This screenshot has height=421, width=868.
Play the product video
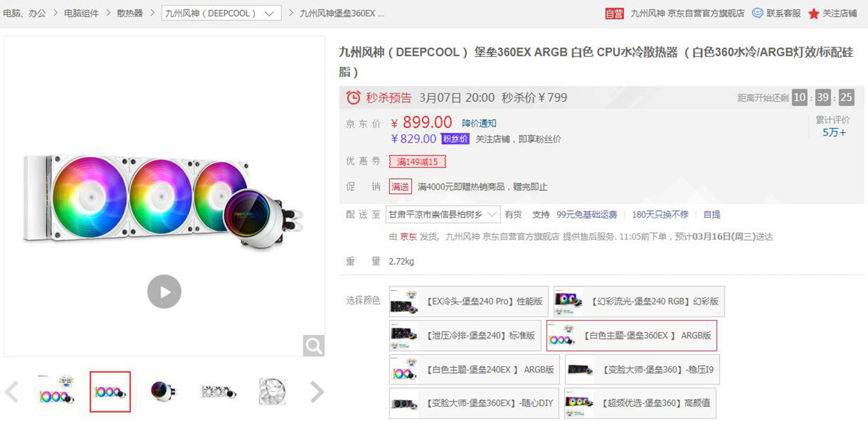tap(164, 292)
